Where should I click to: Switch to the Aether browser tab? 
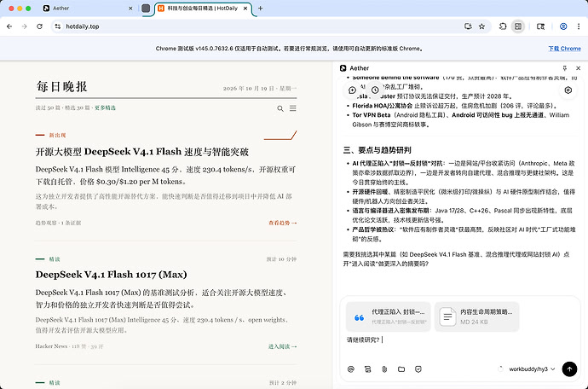[88, 9]
